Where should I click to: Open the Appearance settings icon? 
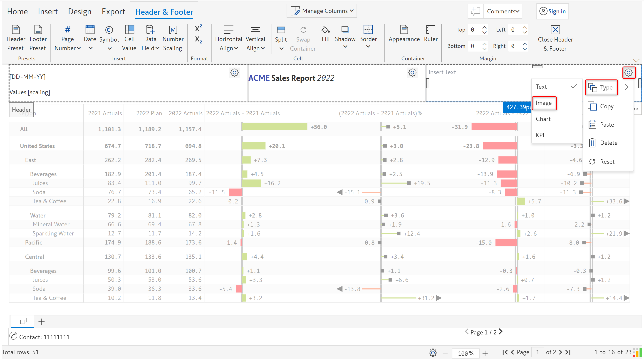(404, 30)
